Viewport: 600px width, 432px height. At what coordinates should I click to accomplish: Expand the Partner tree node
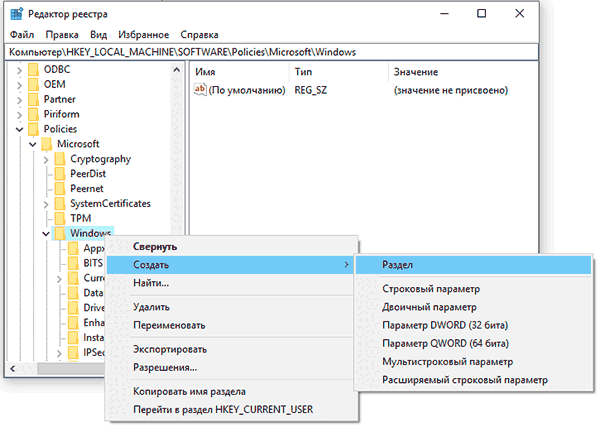click(19, 100)
